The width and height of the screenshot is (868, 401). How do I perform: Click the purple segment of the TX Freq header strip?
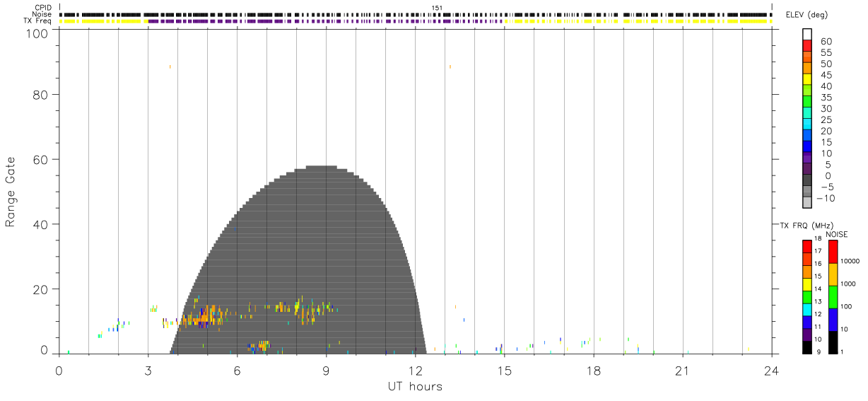coord(325,21)
